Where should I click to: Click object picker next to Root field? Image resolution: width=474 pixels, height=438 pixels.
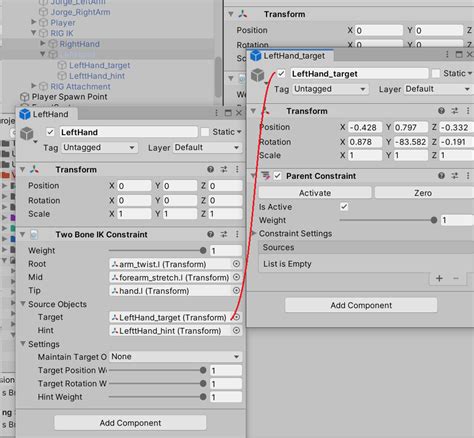pos(236,264)
